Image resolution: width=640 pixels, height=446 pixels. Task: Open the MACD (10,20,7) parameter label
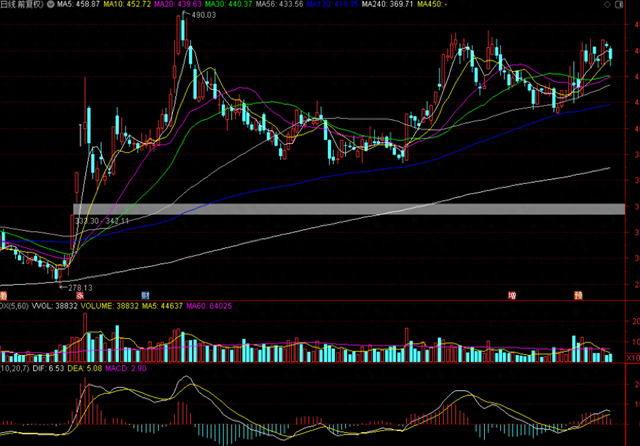click(15, 368)
